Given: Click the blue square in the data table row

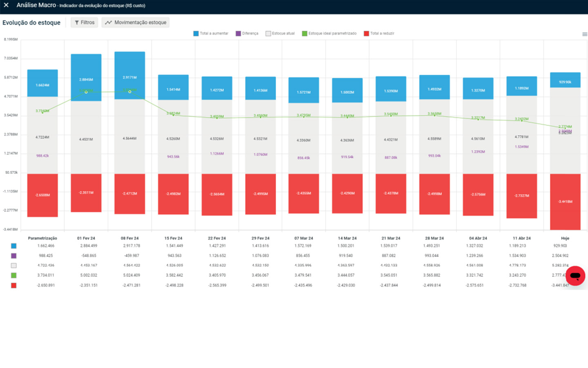Looking at the screenshot, I should pyautogui.click(x=14, y=246).
